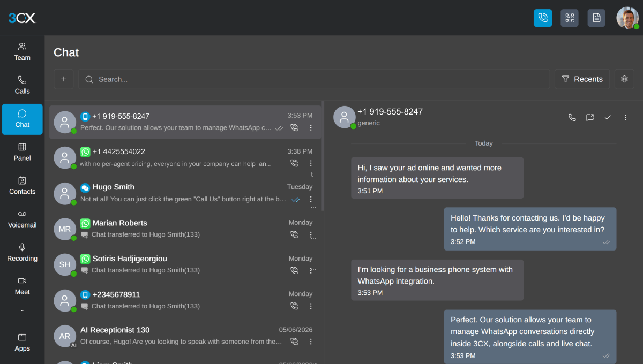Viewport: 643px width, 364px height.
Task: Click the Chat page heading
Action: [66, 52]
